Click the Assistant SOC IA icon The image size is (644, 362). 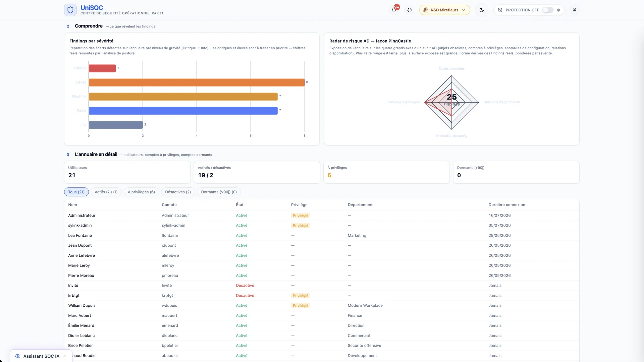[18, 356]
